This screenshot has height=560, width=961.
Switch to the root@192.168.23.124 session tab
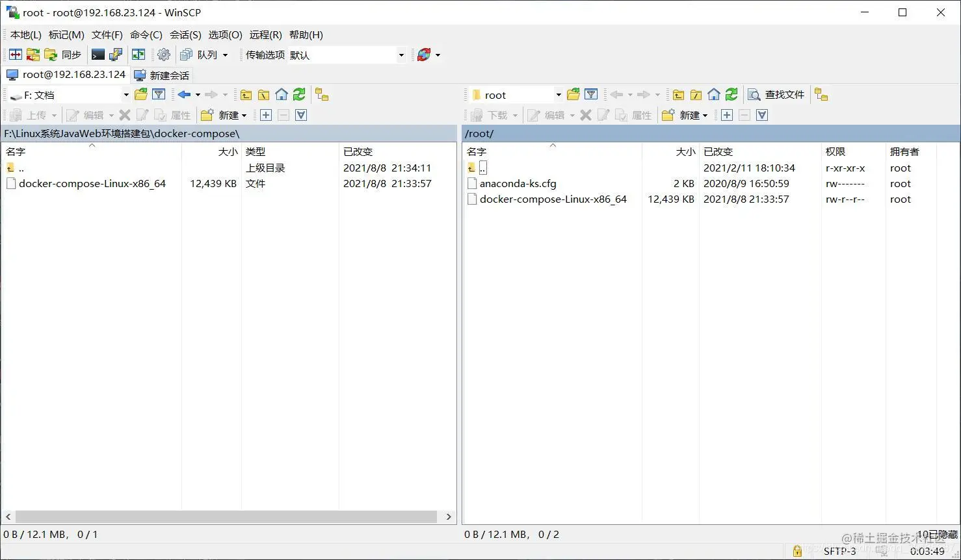(65, 75)
